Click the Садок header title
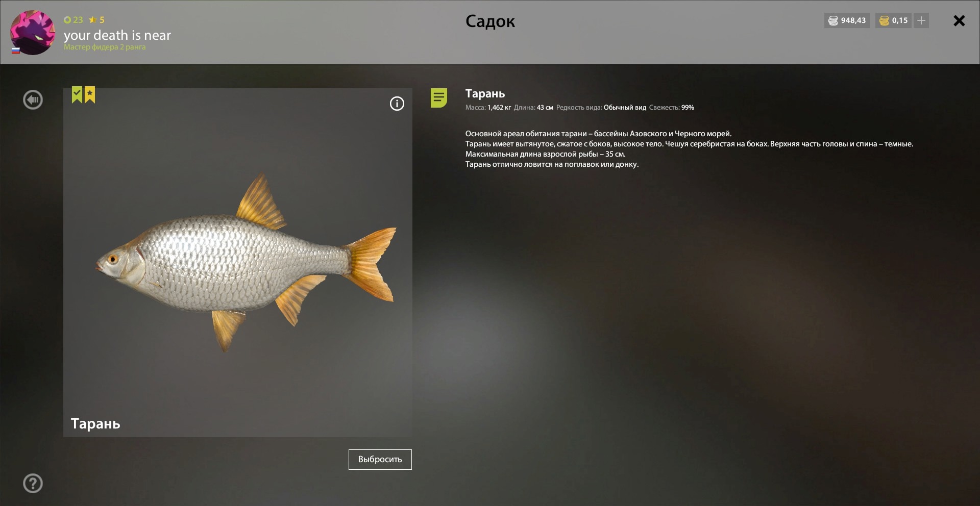 490,21
